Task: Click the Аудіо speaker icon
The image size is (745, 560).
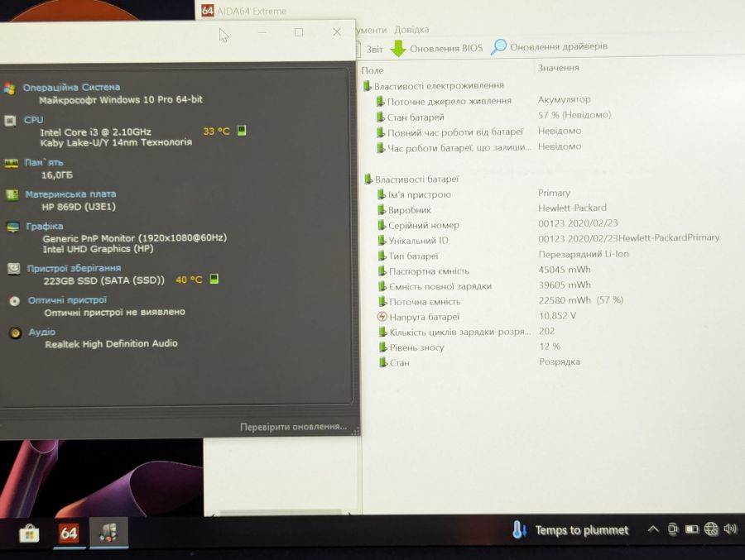Action: 16,333
